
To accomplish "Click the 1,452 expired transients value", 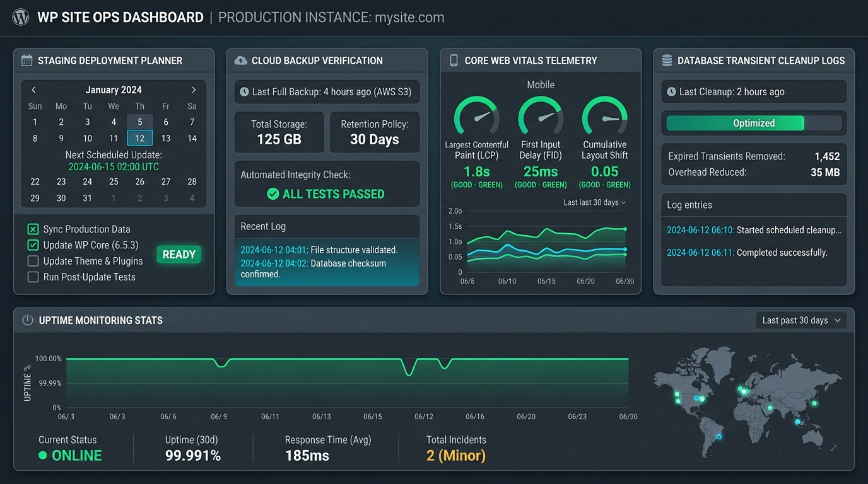I will [827, 156].
